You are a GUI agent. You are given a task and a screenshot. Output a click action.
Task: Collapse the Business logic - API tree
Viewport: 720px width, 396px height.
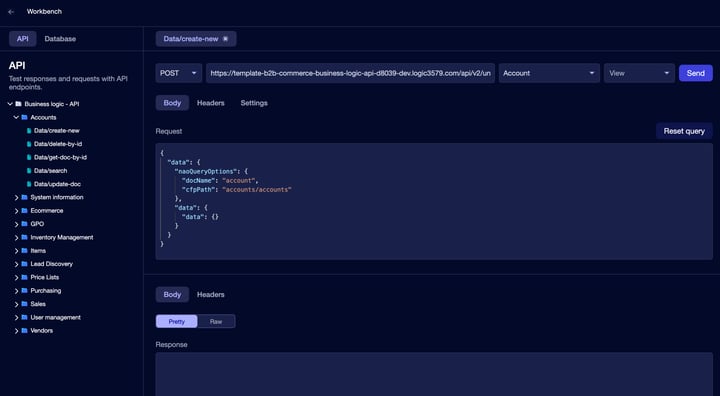tap(10, 104)
